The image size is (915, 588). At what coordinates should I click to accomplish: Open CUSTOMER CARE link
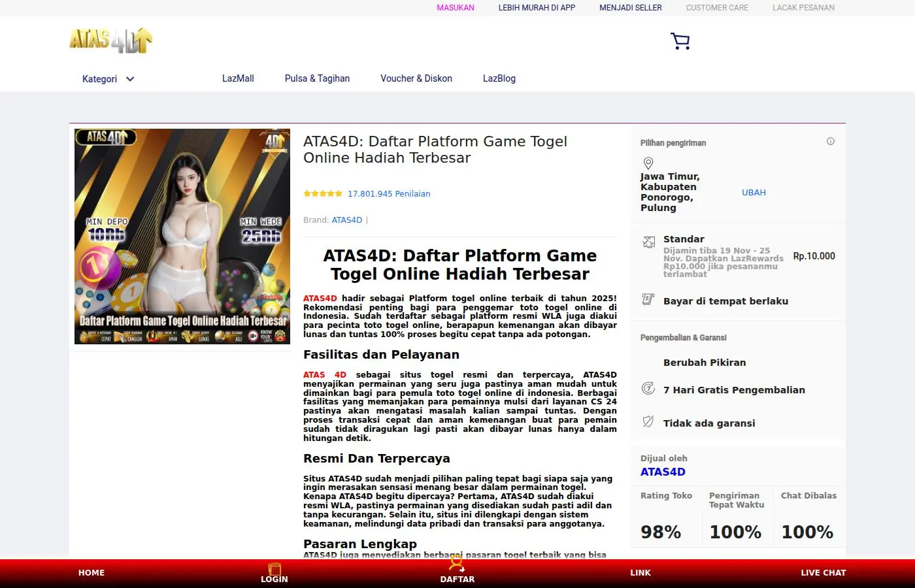tap(717, 8)
